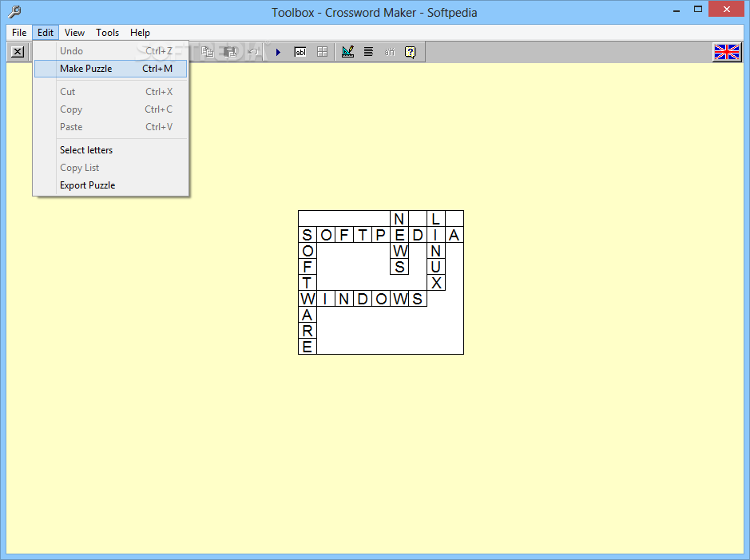
Task: Click the 'abl' text field toolbar icon
Action: coord(300,52)
